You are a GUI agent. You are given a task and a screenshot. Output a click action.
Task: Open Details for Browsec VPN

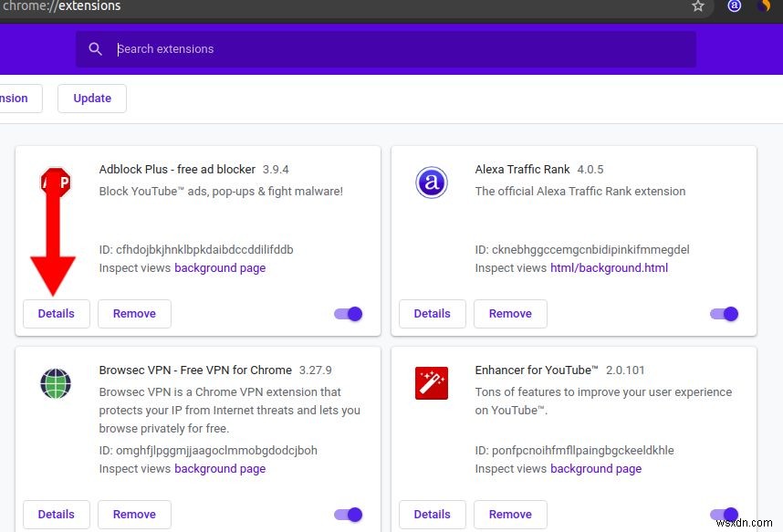pyautogui.click(x=57, y=515)
